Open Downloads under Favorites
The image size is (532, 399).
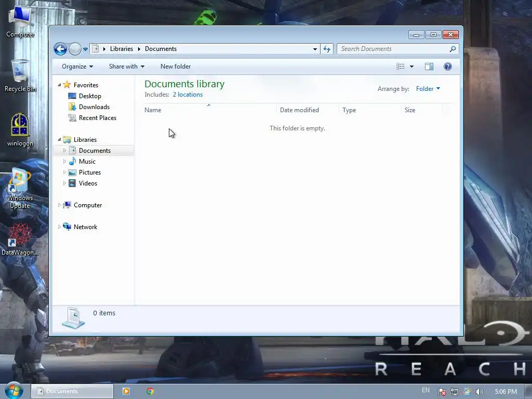point(94,107)
